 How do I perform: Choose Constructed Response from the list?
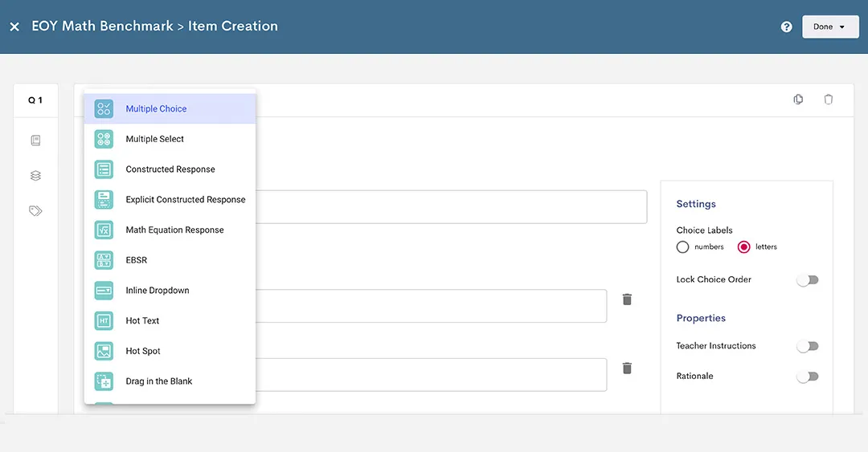coord(170,169)
